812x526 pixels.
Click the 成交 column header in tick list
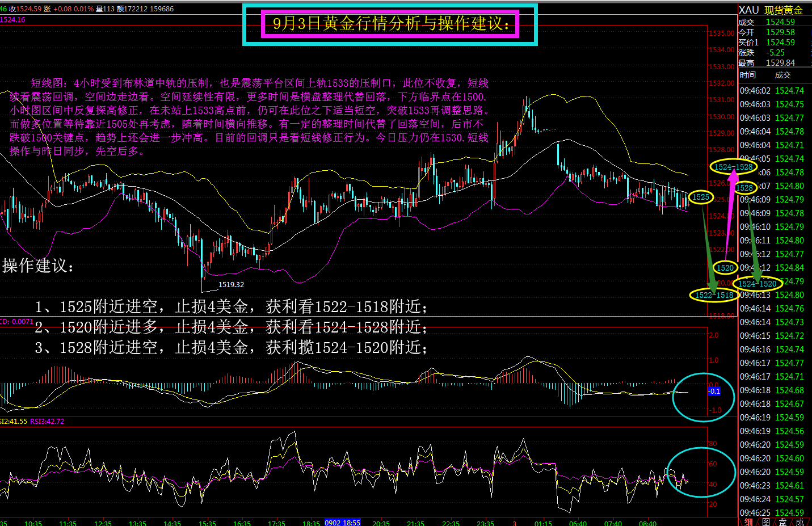[x=783, y=75]
